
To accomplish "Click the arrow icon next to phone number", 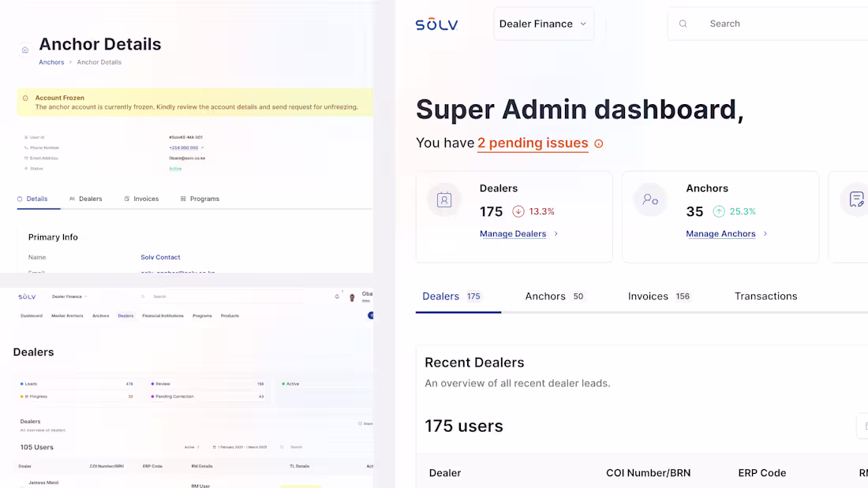I will pyautogui.click(x=203, y=147).
